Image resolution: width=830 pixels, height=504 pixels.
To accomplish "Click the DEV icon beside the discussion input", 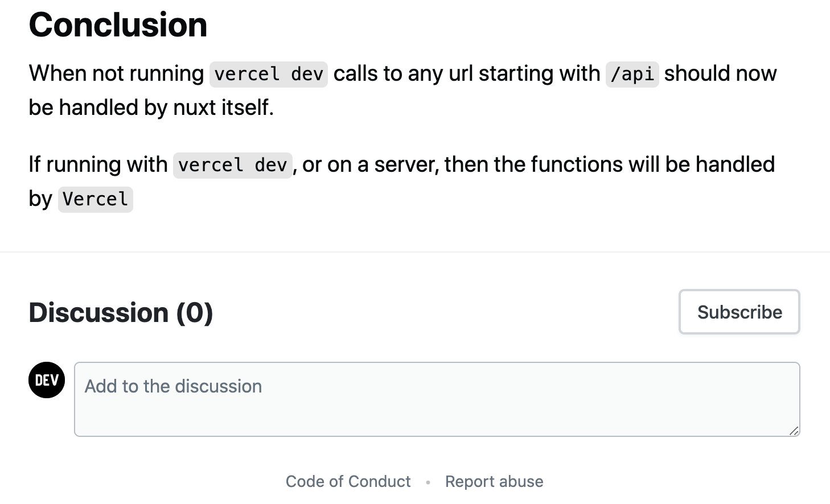I will tap(47, 380).
